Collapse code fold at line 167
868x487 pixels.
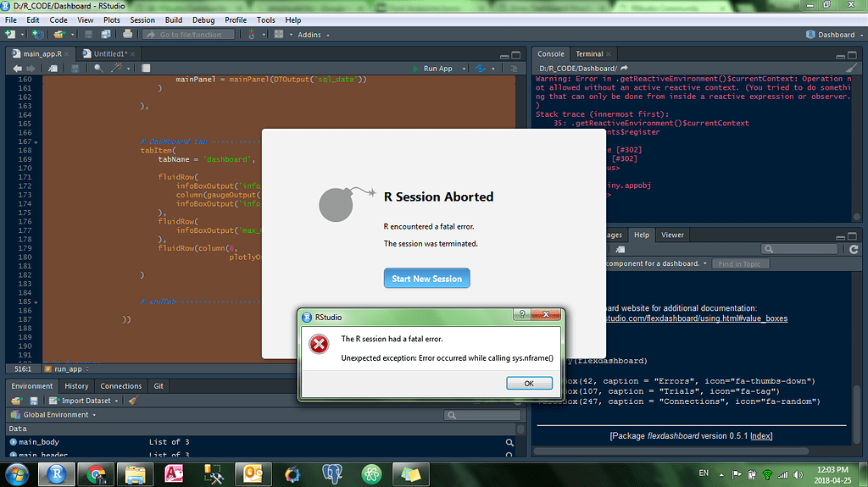tap(36, 142)
